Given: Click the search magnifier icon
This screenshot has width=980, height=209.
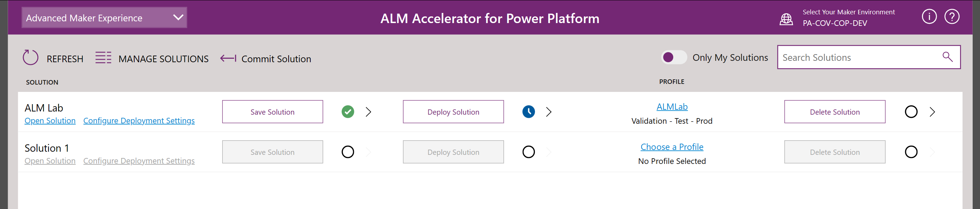Looking at the screenshot, I should click(947, 57).
